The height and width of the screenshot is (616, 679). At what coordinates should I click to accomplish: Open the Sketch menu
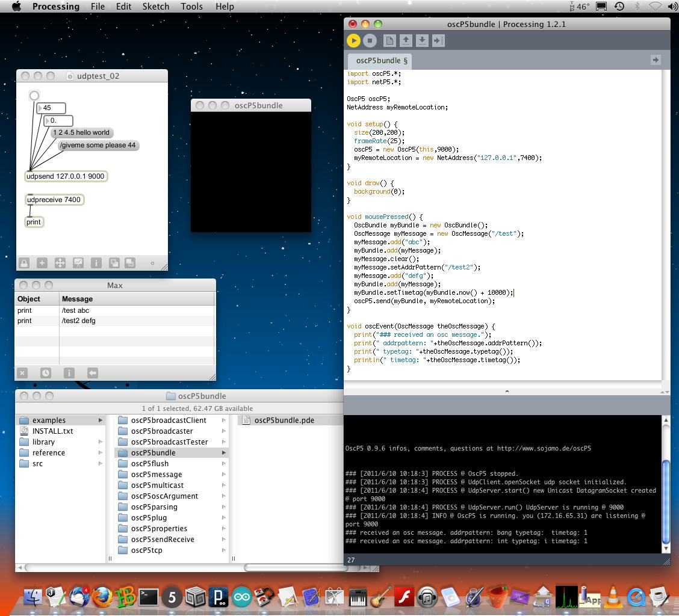(155, 7)
